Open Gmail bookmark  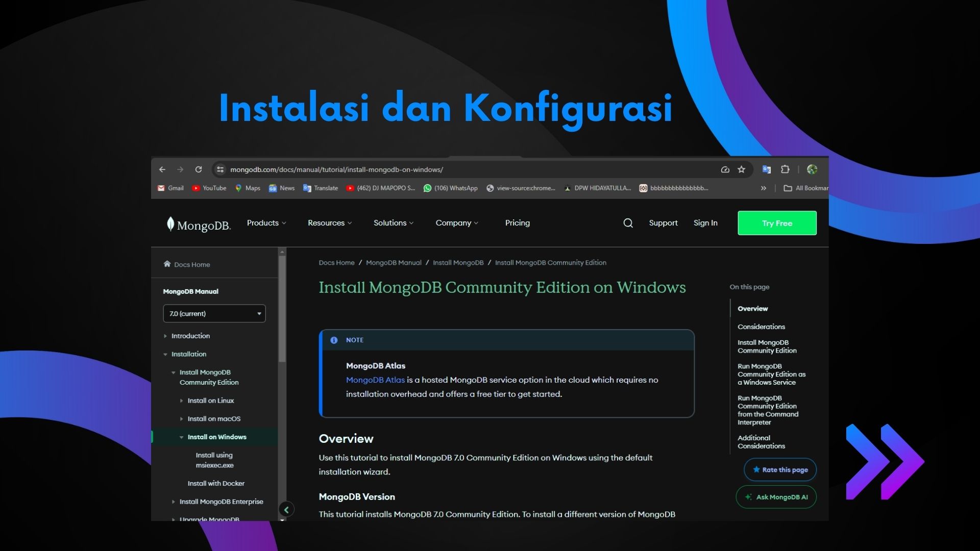coord(170,188)
